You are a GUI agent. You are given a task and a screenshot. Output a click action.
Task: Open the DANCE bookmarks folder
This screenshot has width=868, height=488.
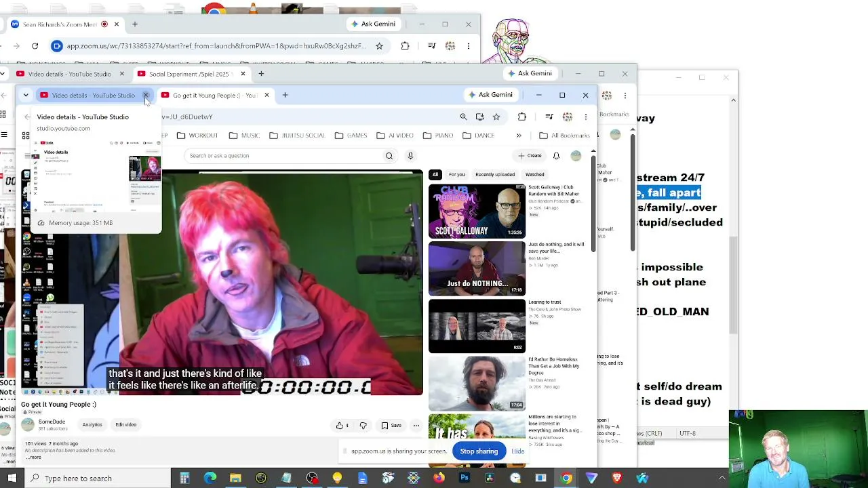[477, 136]
